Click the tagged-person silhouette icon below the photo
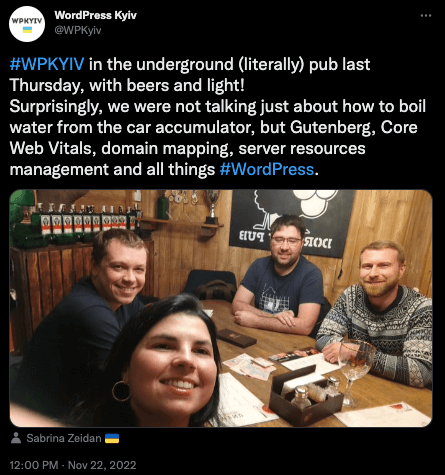This screenshot has height=475, width=445. tap(16, 438)
